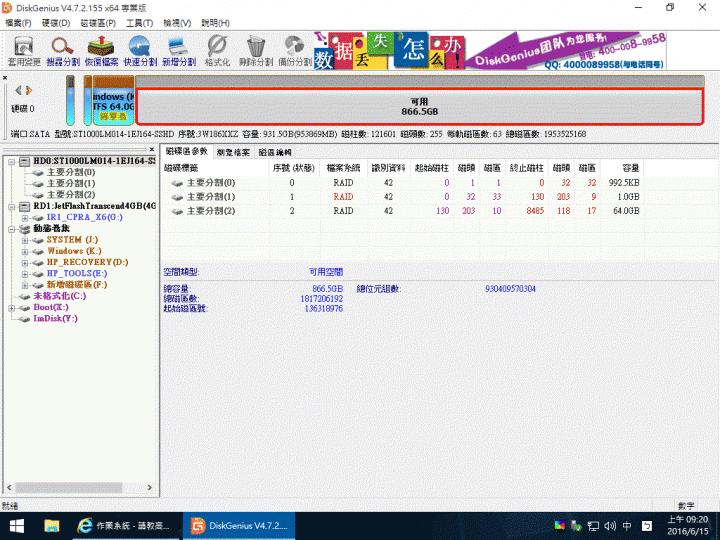Click the 備份分割 backup partition icon
720x540 pixels.
click(294, 51)
